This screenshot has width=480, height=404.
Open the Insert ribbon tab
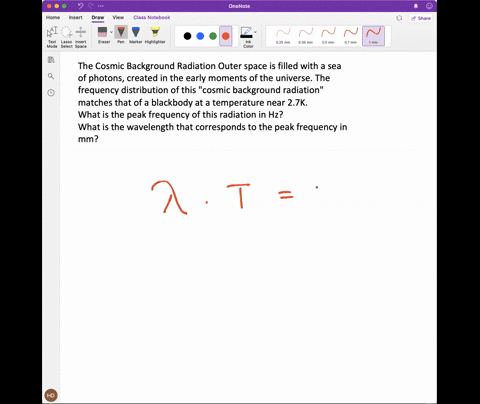[x=75, y=17]
